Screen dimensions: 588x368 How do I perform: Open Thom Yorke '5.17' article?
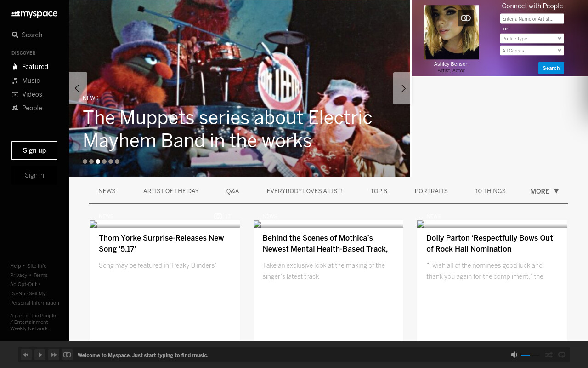pyautogui.click(x=161, y=243)
